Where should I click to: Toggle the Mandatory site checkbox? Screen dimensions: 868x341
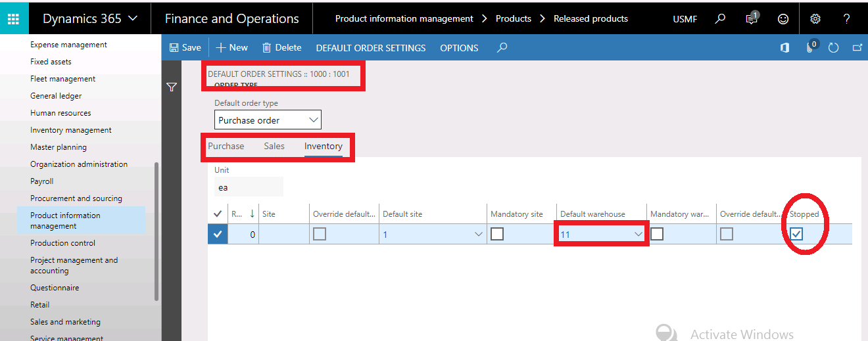497,234
